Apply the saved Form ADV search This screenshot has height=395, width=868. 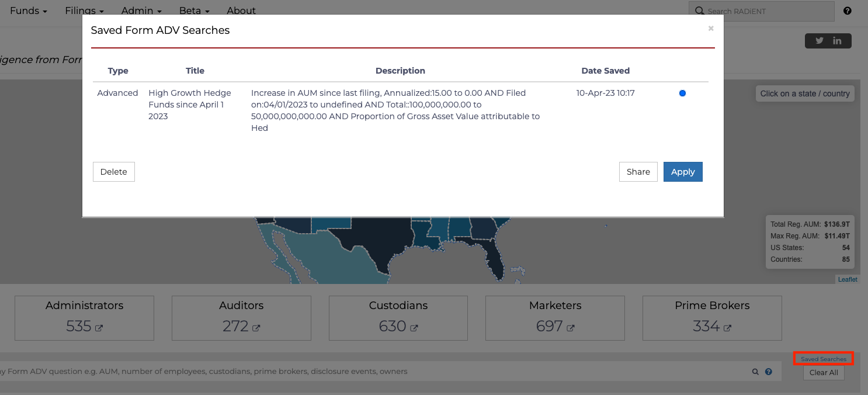coord(683,171)
